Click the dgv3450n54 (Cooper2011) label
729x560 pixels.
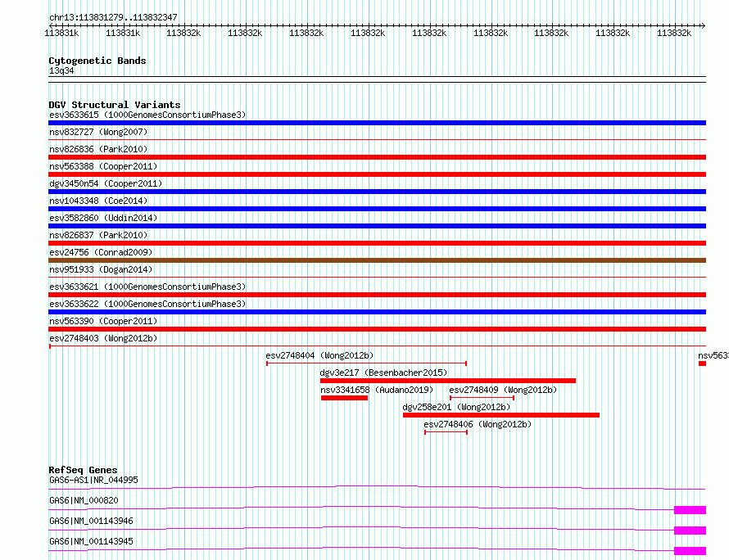106,183
